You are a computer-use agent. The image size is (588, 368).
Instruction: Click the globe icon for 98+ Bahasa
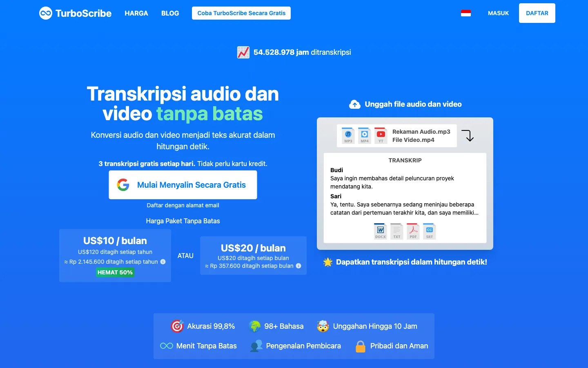(x=255, y=326)
